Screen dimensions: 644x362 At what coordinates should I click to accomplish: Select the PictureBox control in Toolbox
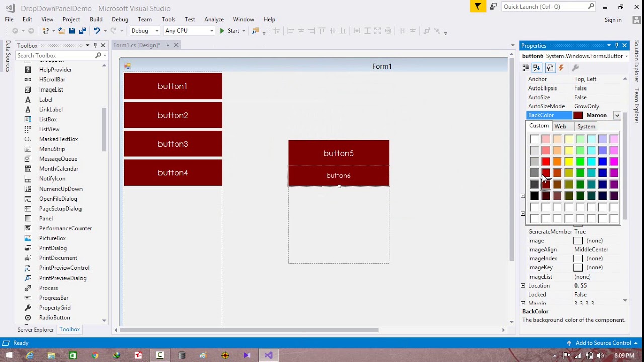pyautogui.click(x=52, y=238)
